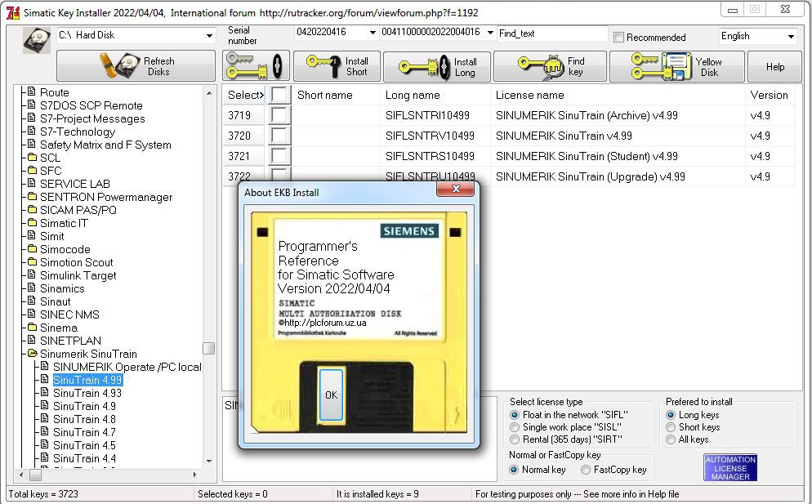
Task: Select Float in the network SIFL
Action: (515, 415)
